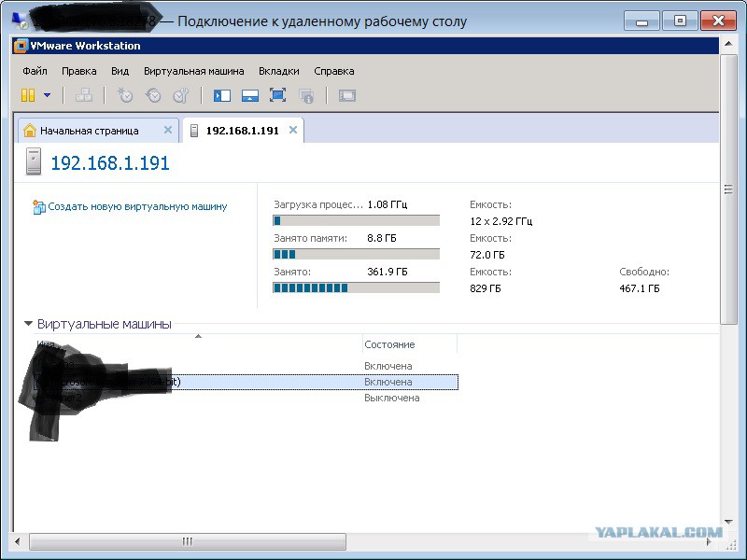Image resolution: width=747 pixels, height=560 pixels.
Task: Select the 192.168.1.191 tab
Action: coord(243,131)
